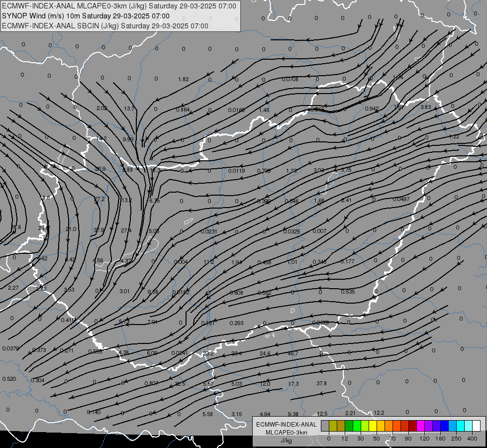Click the map value 23.2
The width and height of the screenshot is (487, 448).
(x=208, y=353)
